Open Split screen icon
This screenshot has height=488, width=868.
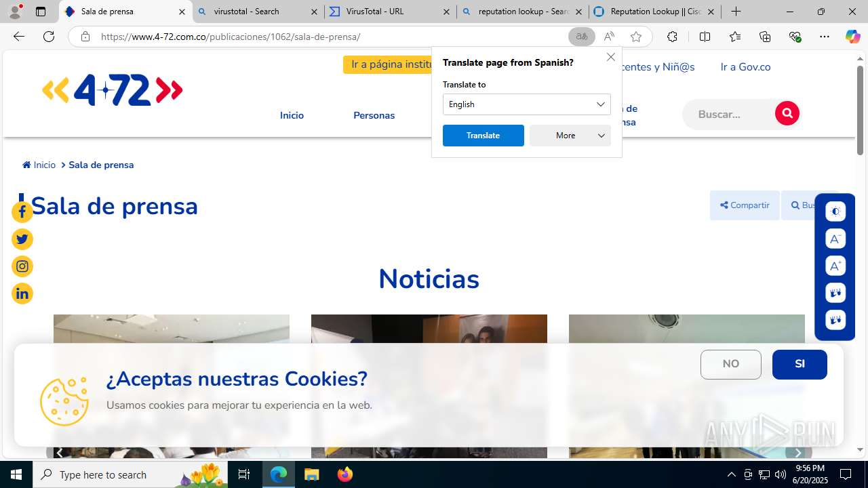(x=705, y=37)
